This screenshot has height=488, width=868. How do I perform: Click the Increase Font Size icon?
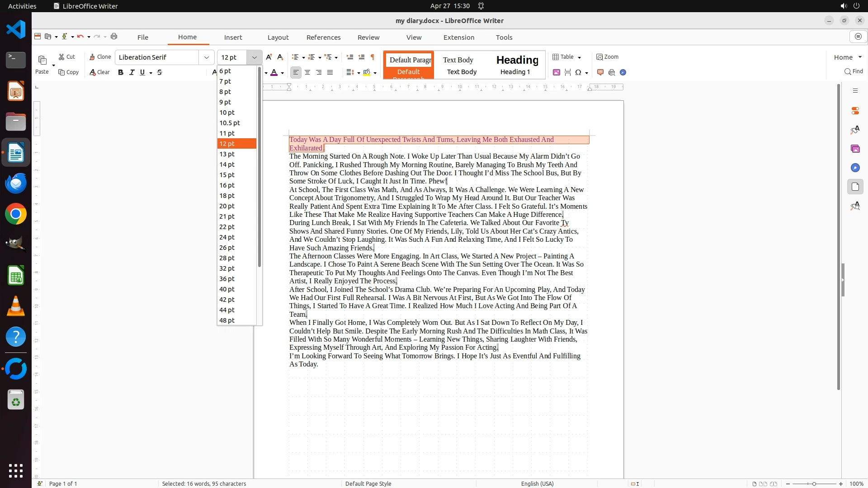269,57
